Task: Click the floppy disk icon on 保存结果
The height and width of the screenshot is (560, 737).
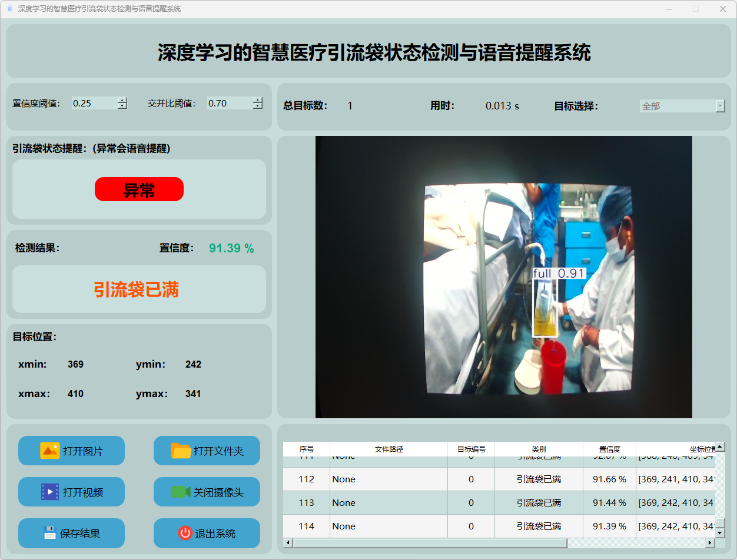Action: pos(49,533)
